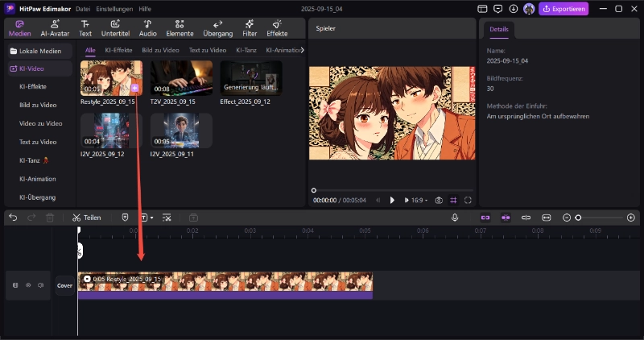Image resolution: width=644 pixels, height=340 pixels.
Task: Zoom out the timeline with minus icon
Action: 567,218
